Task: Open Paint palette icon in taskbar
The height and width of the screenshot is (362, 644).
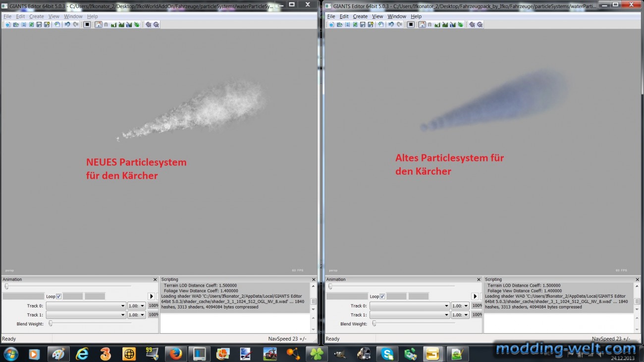Action: pyautogui.click(x=58, y=354)
